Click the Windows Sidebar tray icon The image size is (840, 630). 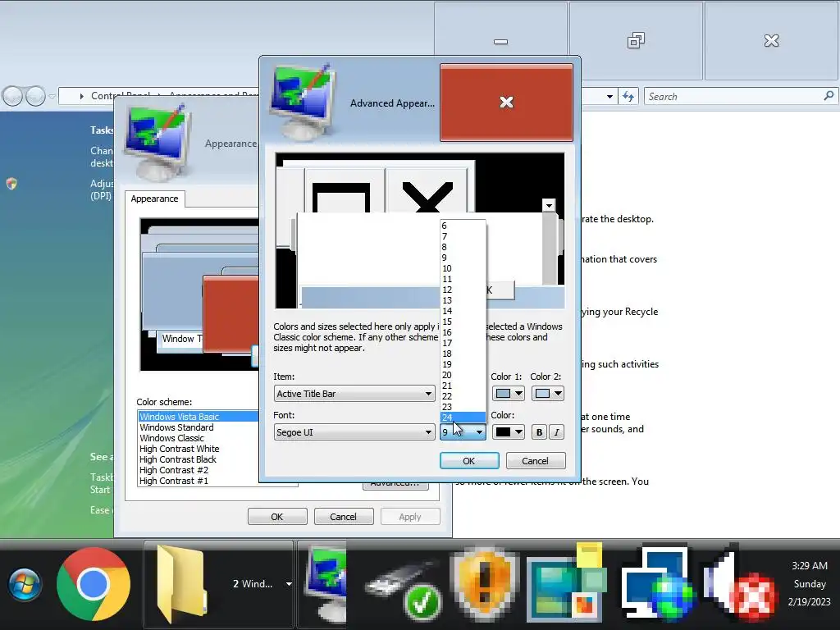(567, 584)
